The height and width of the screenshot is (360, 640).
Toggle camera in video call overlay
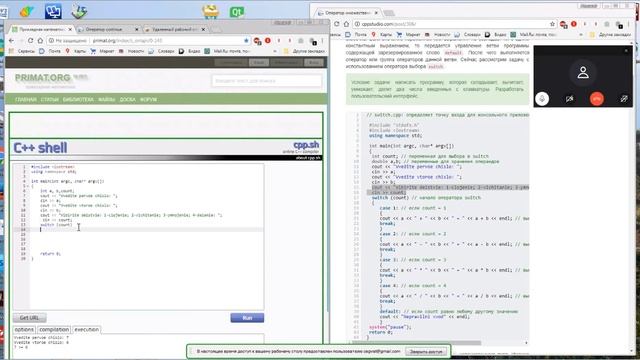pyautogui.click(x=569, y=98)
